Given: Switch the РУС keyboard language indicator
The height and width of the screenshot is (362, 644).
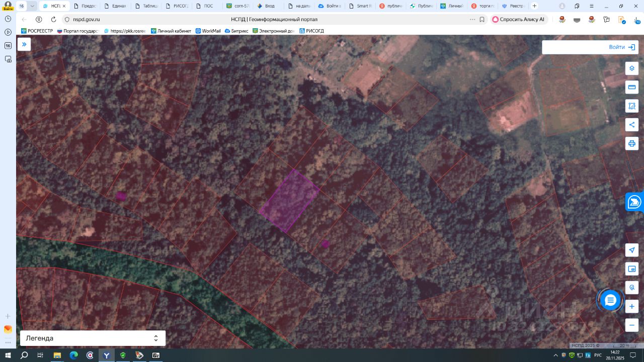Looking at the screenshot, I should (598, 355).
